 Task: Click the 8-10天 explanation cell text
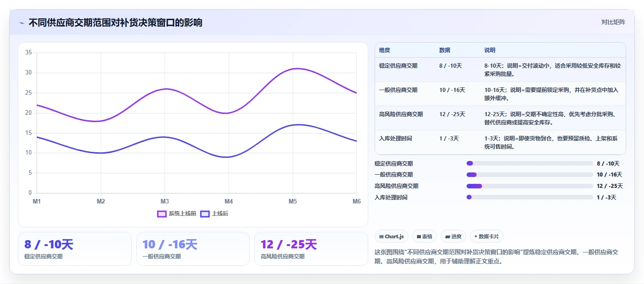553,70
